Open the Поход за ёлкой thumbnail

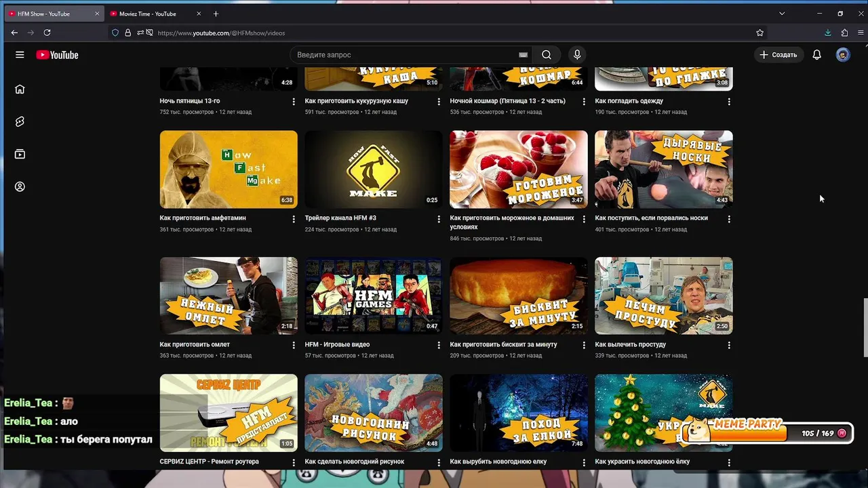click(x=519, y=413)
